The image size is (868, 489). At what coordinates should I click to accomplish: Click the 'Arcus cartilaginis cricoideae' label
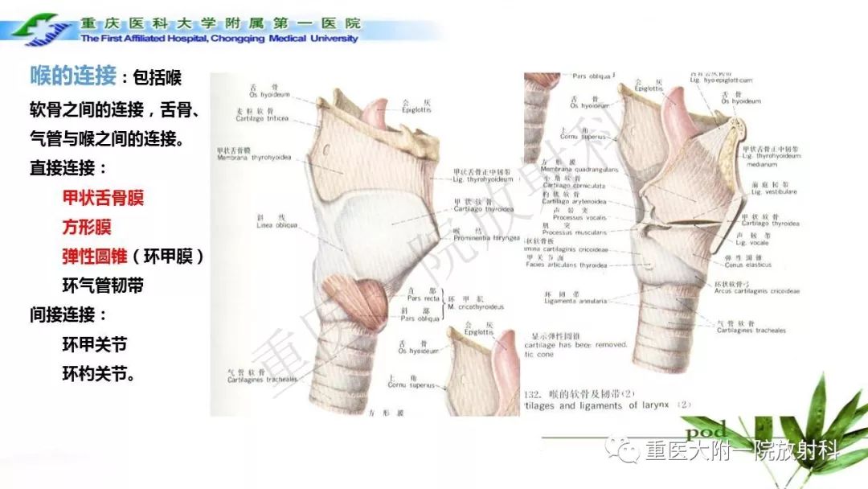(757, 290)
